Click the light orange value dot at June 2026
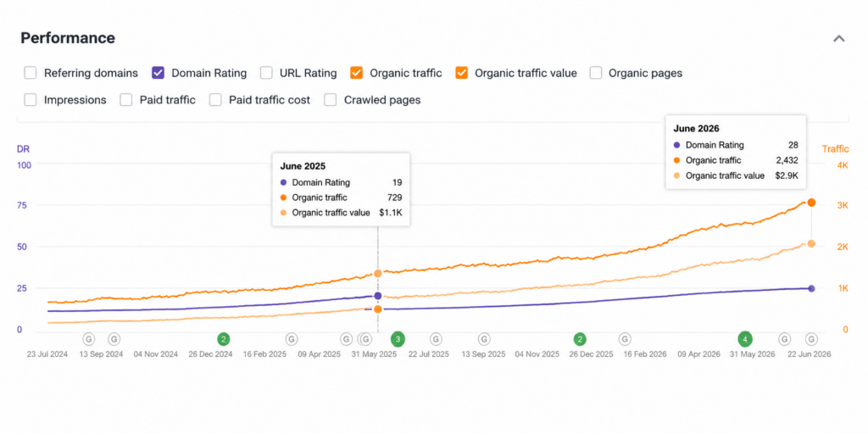Screen dimensions: 868x434 tap(811, 243)
